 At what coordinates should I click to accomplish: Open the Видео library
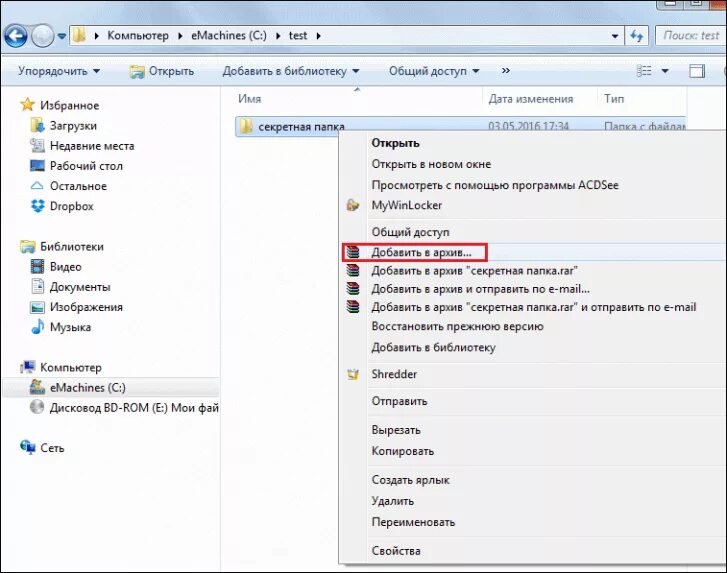[56, 267]
